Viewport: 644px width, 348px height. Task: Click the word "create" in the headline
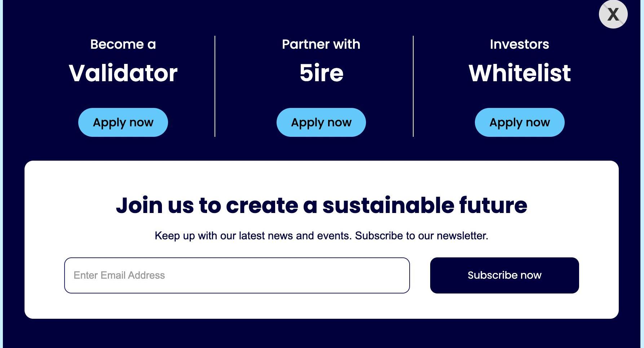[x=262, y=206]
